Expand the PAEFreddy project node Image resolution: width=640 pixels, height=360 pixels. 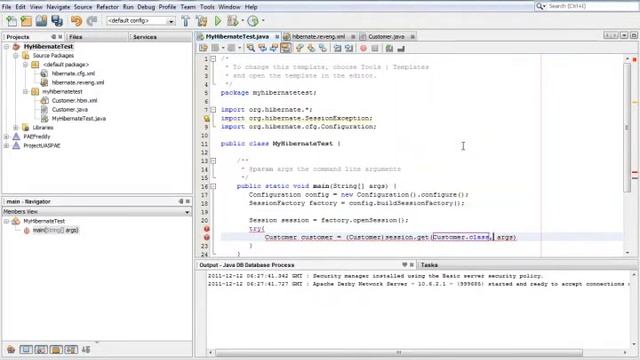coord(7,136)
